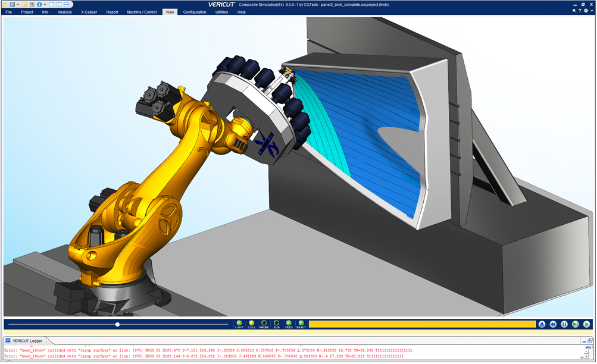Play the simulation
Viewport: 597px width, 364px height.
coord(586,324)
